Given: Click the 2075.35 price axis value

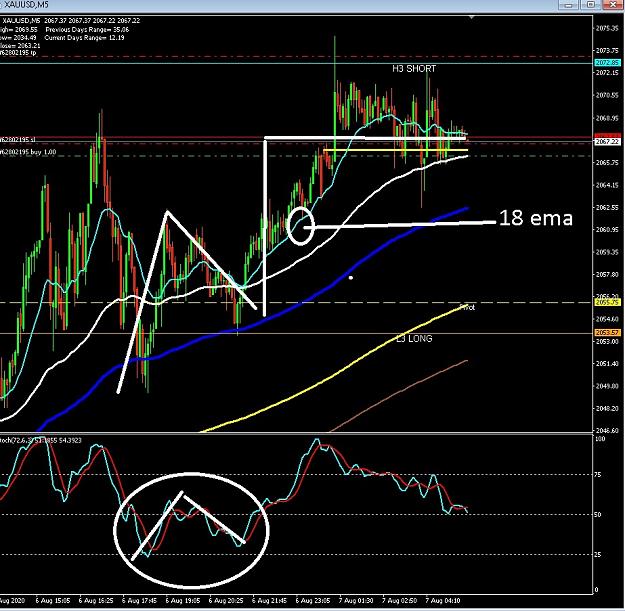Looking at the screenshot, I should [x=607, y=28].
